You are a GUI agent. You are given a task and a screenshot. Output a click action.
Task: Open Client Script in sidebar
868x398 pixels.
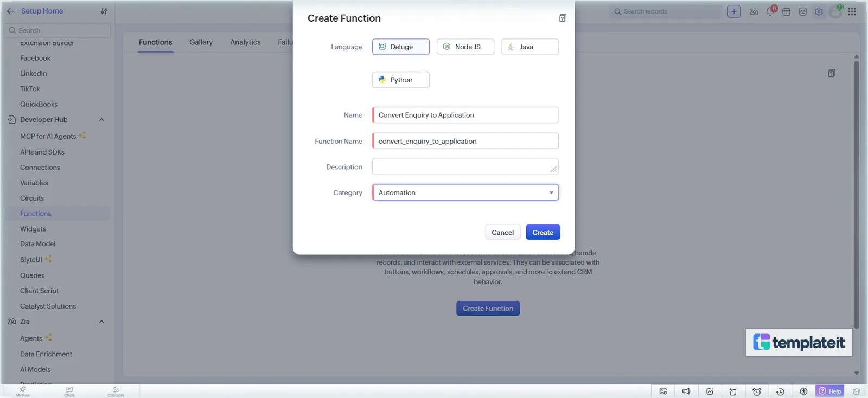(x=39, y=291)
